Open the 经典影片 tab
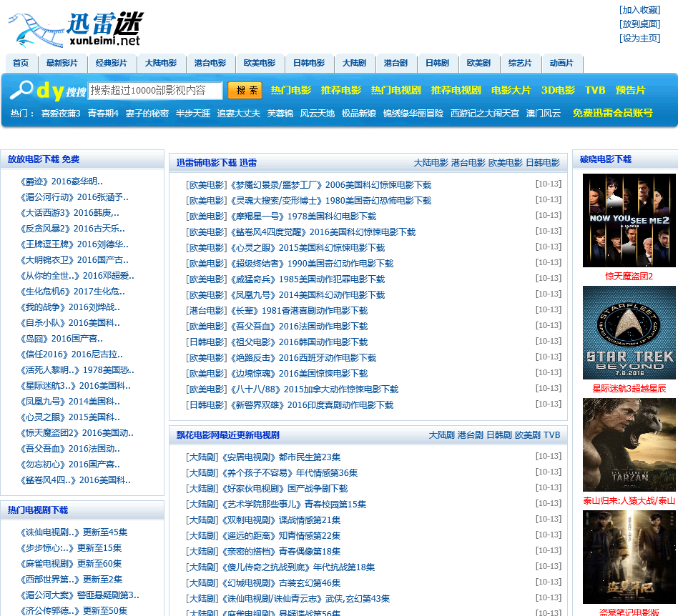 [x=111, y=64]
